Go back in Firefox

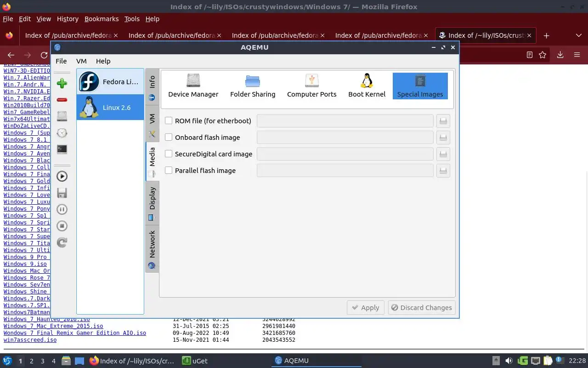(11, 55)
